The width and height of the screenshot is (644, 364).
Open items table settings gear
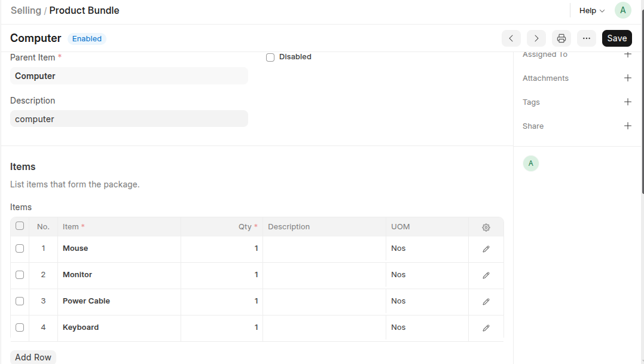486,227
